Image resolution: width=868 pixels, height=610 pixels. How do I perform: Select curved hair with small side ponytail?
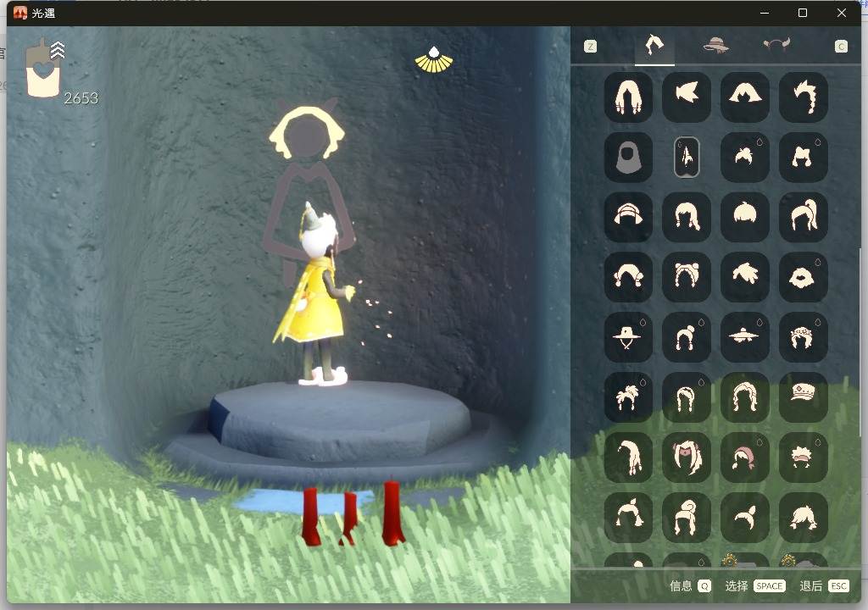click(x=745, y=517)
